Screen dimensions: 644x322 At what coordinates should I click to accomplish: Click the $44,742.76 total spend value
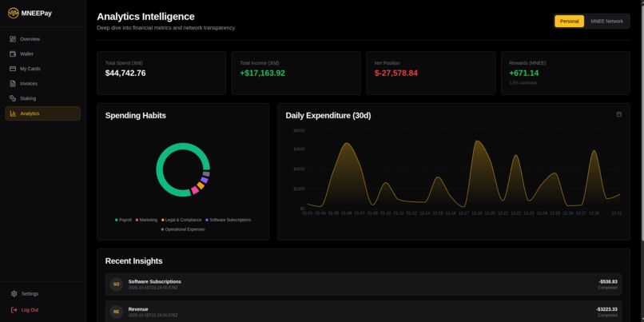(x=125, y=73)
